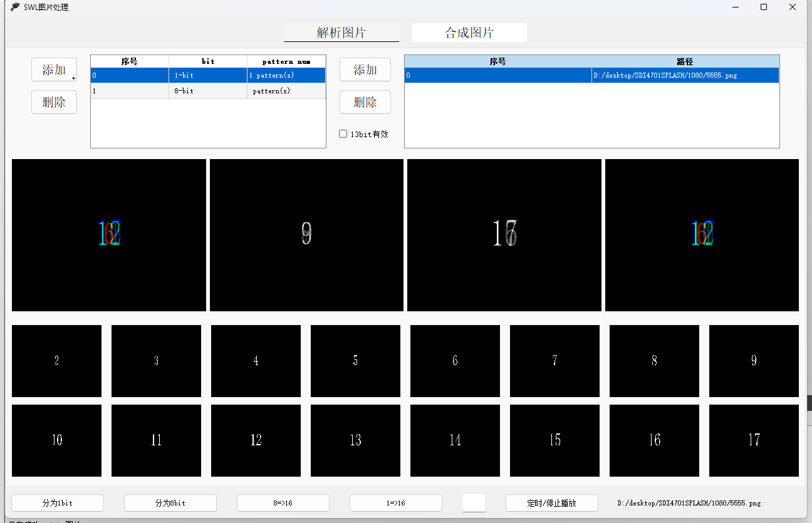Click 删除 beside the 路径 table
This screenshot has width=812, height=523.
click(365, 102)
